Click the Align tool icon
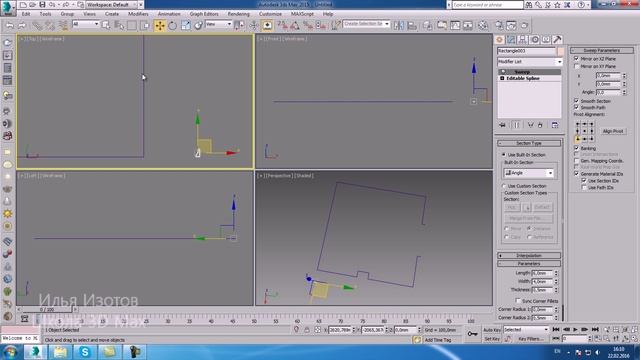The height and width of the screenshot is (360, 640). (x=412, y=25)
